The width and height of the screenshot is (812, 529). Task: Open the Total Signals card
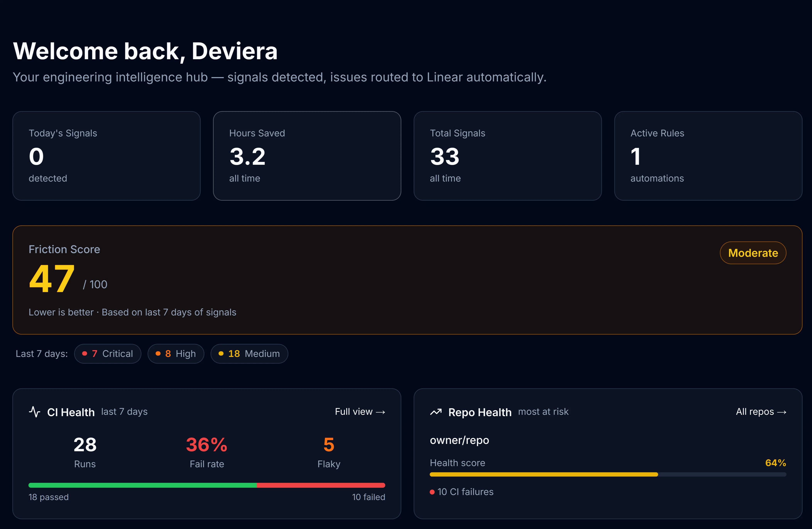point(507,156)
